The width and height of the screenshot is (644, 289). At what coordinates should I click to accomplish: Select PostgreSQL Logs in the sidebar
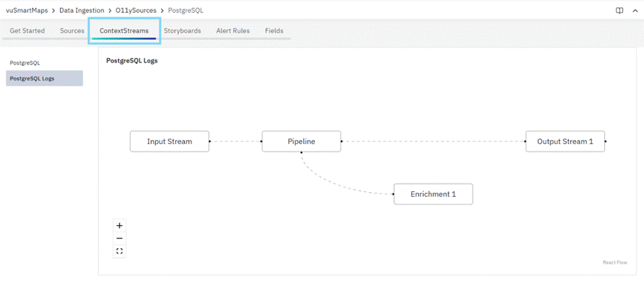point(32,79)
